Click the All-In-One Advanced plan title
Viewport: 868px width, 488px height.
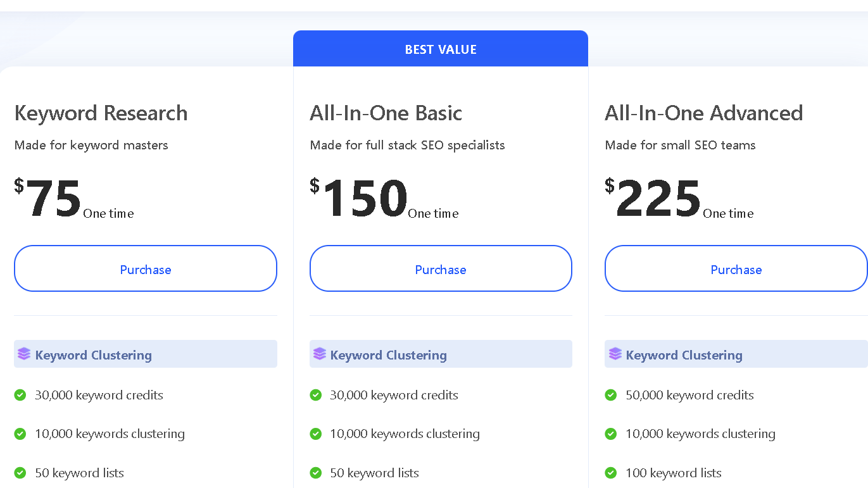coord(704,113)
